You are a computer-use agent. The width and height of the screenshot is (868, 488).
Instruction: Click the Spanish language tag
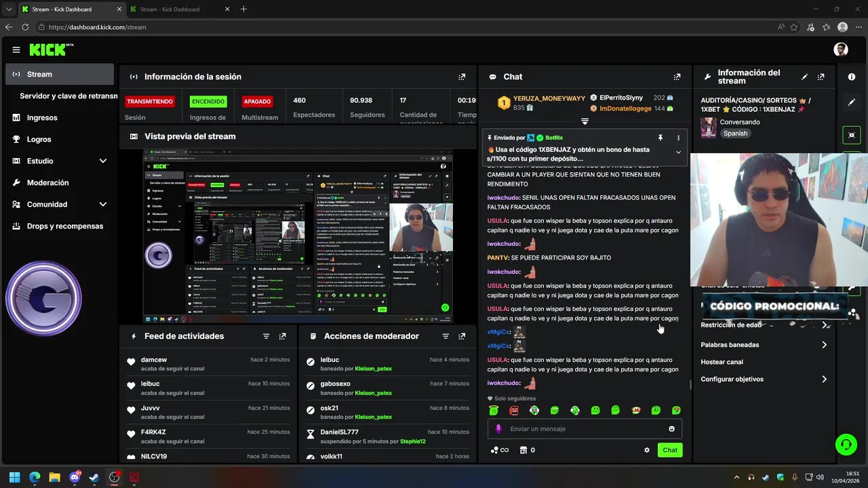coord(735,134)
